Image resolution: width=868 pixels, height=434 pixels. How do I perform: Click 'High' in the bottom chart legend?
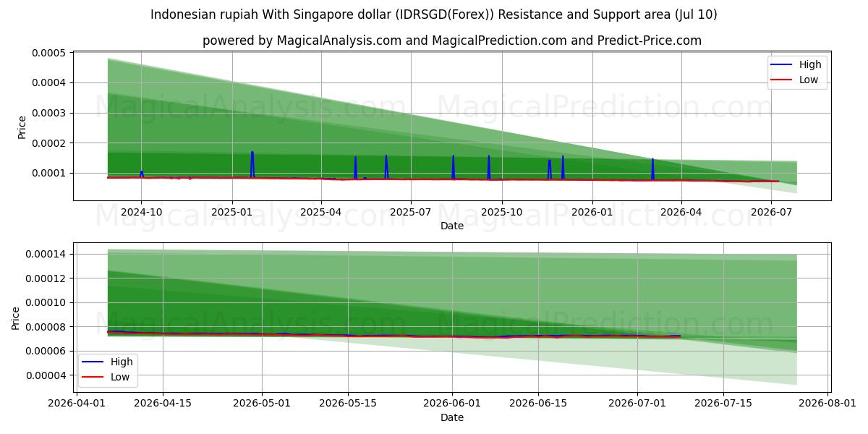tap(122, 362)
